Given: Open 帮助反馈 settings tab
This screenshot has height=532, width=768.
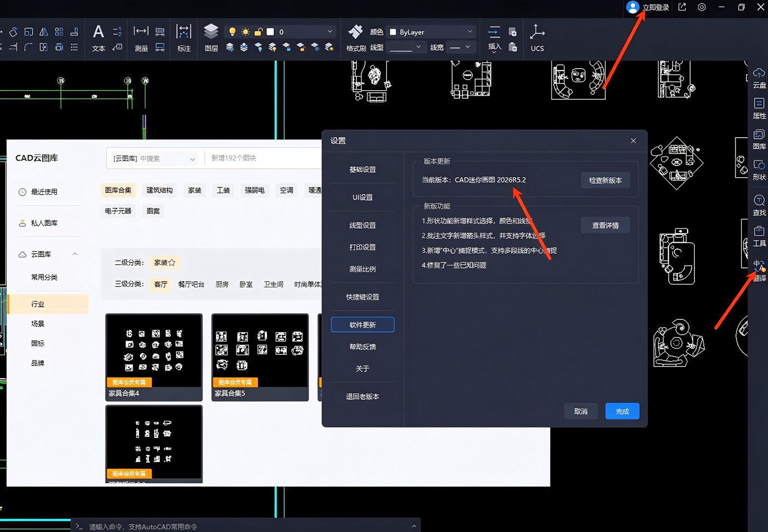Looking at the screenshot, I should pos(362,347).
